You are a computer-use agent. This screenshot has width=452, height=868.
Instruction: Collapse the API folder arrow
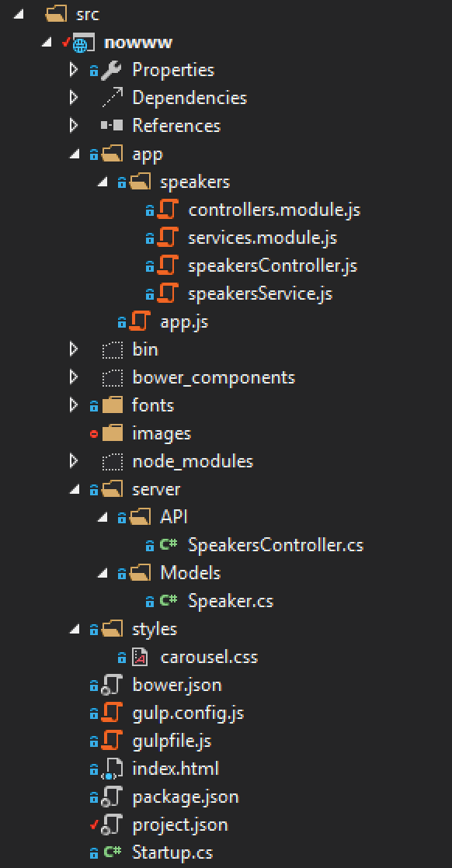(x=103, y=518)
